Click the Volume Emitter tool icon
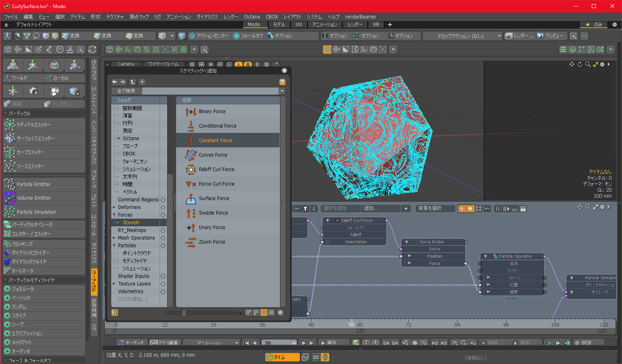 [9, 198]
